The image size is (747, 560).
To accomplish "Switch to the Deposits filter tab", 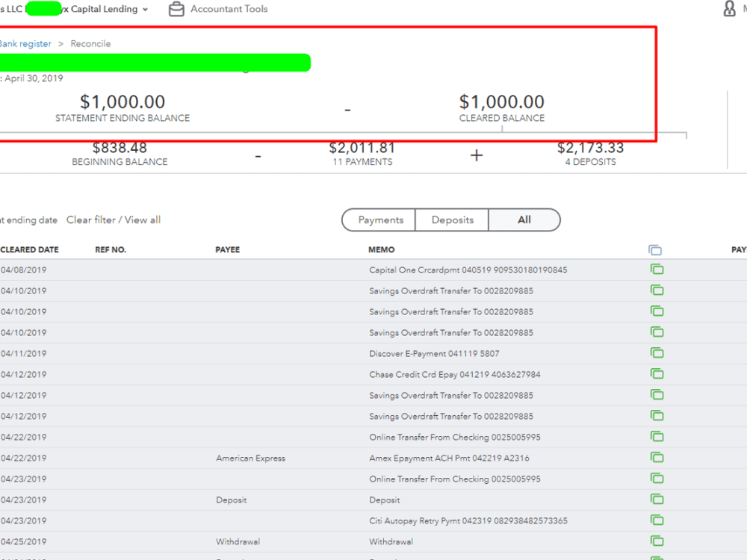I will [452, 220].
